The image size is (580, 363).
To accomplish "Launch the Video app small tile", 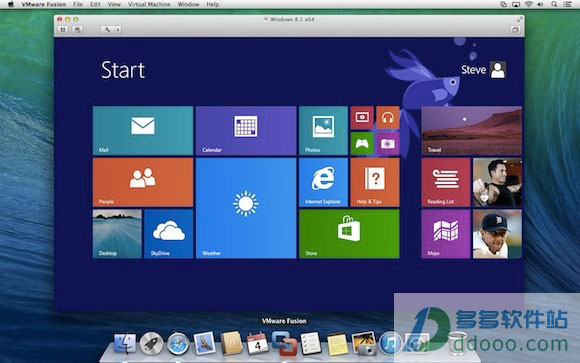I will [362, 118].
